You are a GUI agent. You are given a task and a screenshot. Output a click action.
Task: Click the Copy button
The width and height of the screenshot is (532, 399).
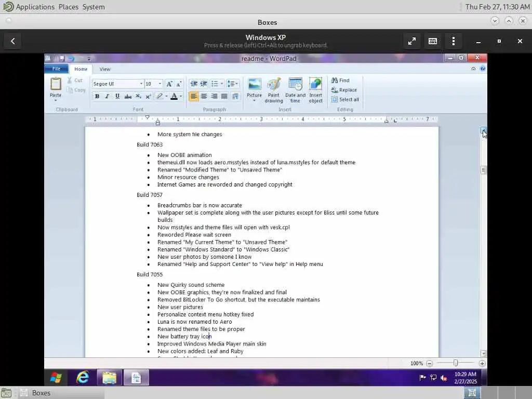[76, 90]
